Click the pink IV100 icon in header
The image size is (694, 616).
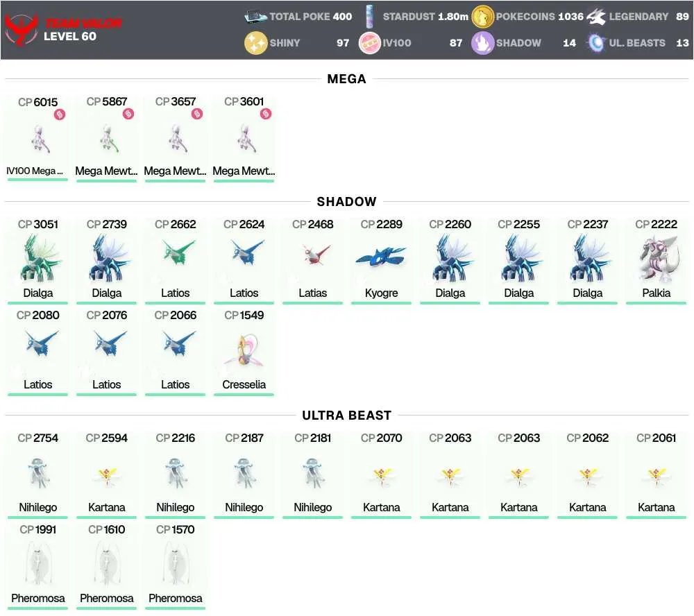pos(370,43)
